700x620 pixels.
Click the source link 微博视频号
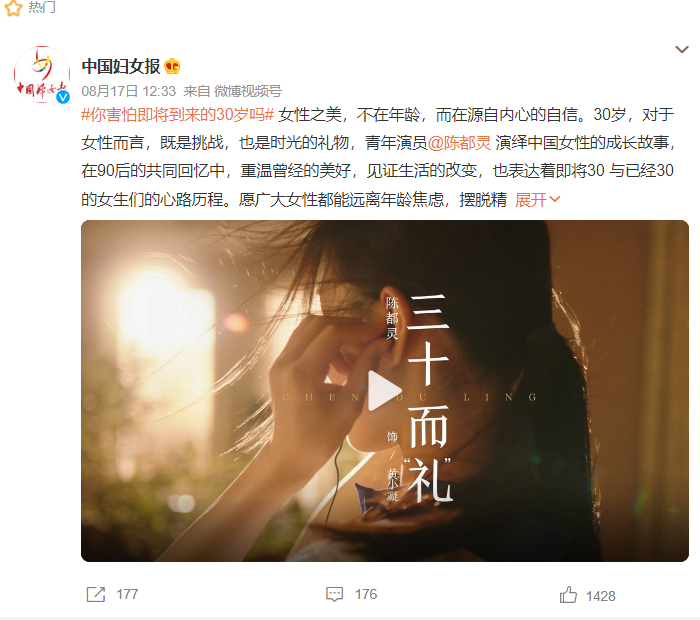click(x=248, y=92)
